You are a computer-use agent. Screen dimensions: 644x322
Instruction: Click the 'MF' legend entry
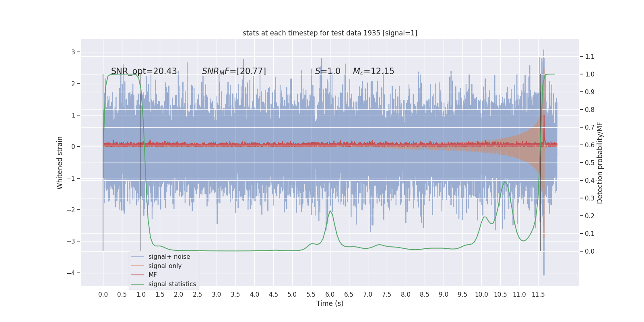153,275
